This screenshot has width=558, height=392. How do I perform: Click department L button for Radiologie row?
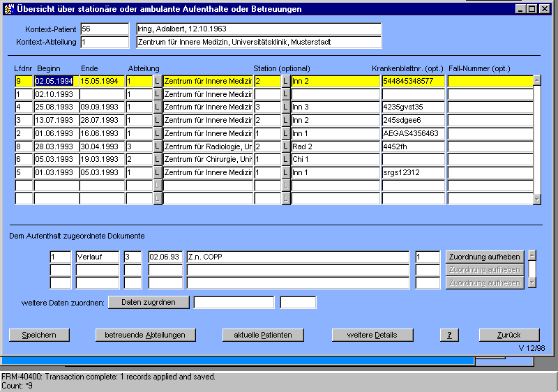click(x=157, y=146)
